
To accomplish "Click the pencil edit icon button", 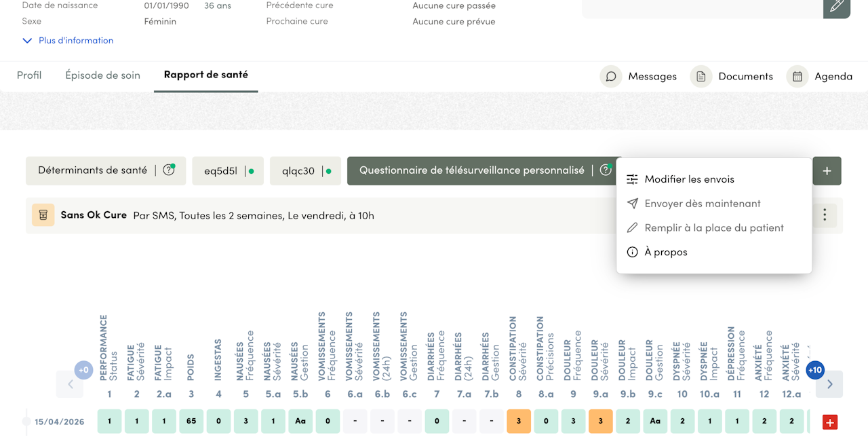I will pyautogui.click(x=837, y=7).
